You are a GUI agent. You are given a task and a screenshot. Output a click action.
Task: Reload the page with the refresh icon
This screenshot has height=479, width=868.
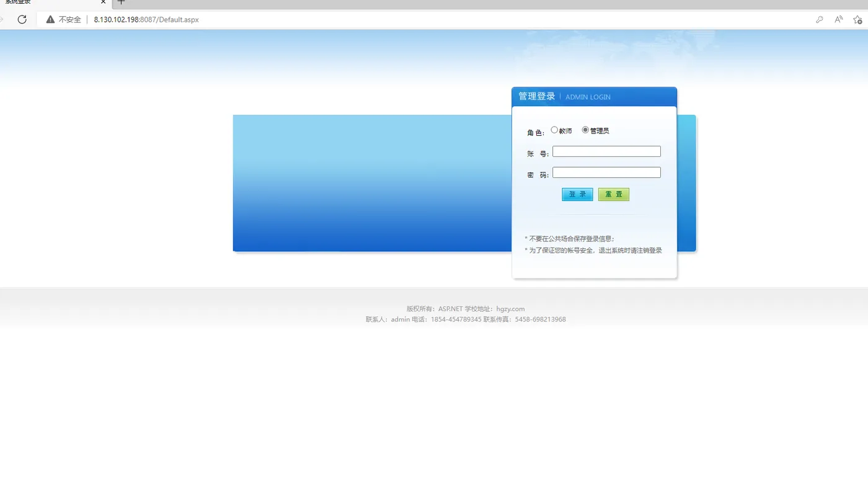point(22,19)
